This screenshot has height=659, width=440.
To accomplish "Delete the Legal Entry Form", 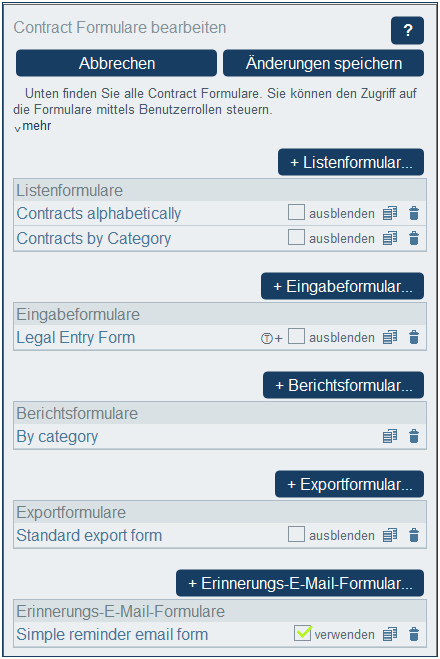I will 414,337.
